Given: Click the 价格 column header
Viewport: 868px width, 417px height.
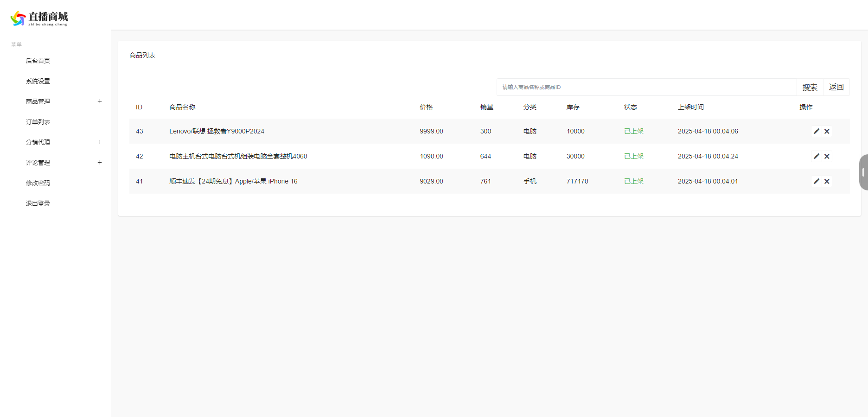Looking at the screenshot, I should pyautogui.click(x=426, y=107).
